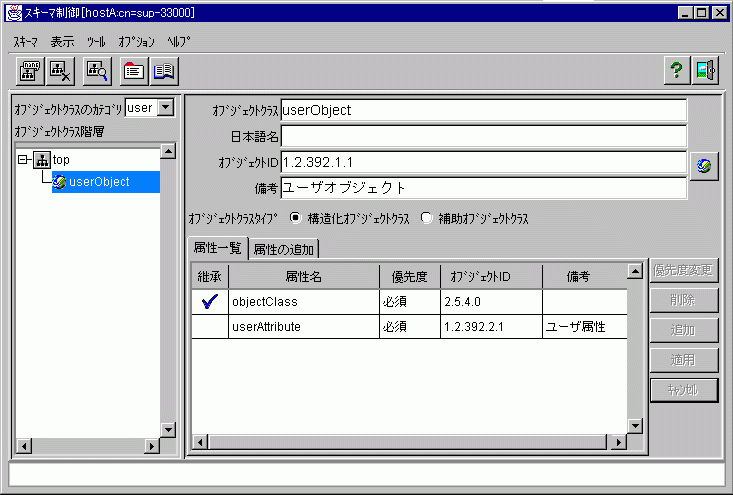This screenshot has height=495, width=733.
Task: Click the オブジェクトID input field
Action: 484,162
